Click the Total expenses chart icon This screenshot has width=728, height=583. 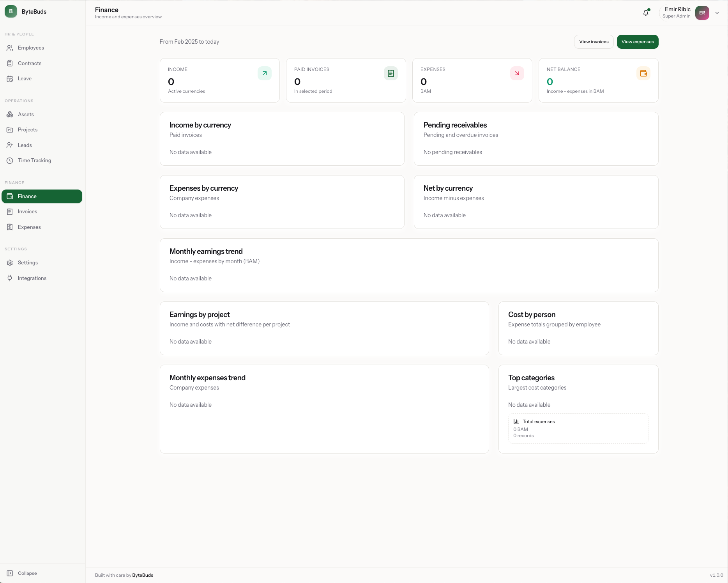click(516, 422)
